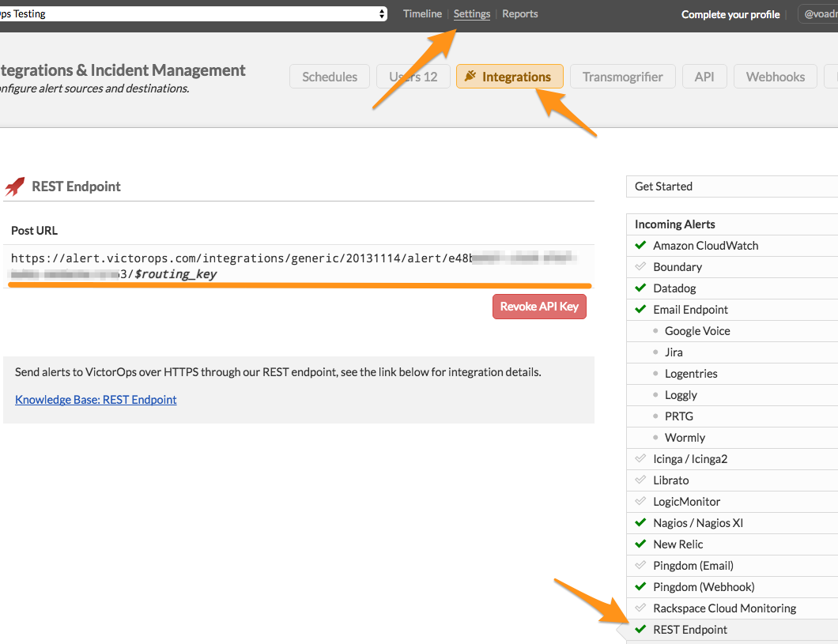The width and height of the screenshot is (838, 644).
Task: Switch to the Schedules tab
Action: pyautogui.click(x=330, y=77)
